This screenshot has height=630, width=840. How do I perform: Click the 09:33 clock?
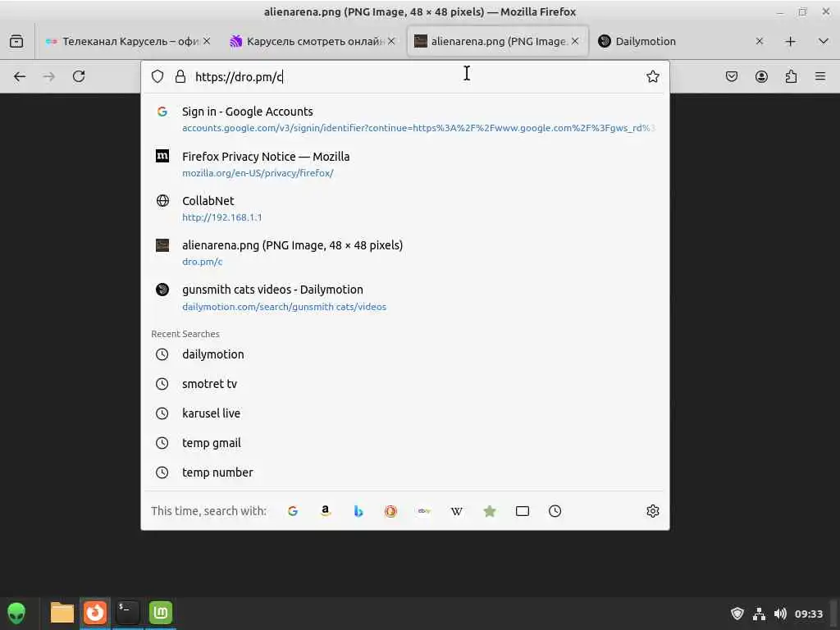pyautogui.click(x=808, y=614)
